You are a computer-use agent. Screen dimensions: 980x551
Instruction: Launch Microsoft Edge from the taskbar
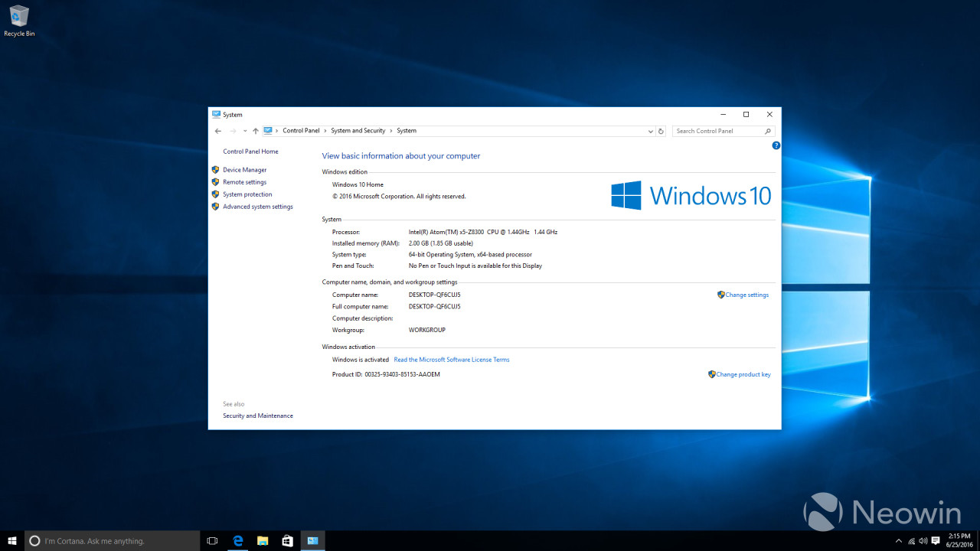click(x=238, y=541)
